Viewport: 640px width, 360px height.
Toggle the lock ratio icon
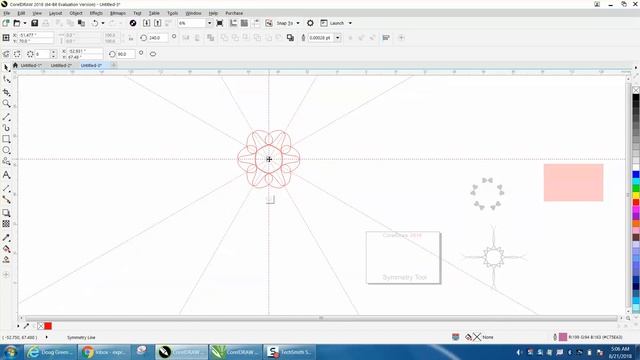(x=131, y=38)
